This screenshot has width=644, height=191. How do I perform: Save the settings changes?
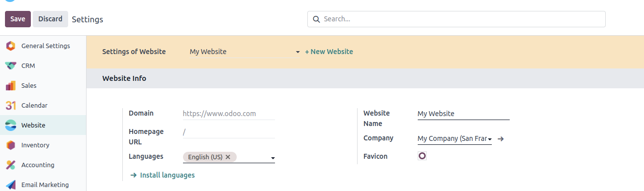pos(18,19)
